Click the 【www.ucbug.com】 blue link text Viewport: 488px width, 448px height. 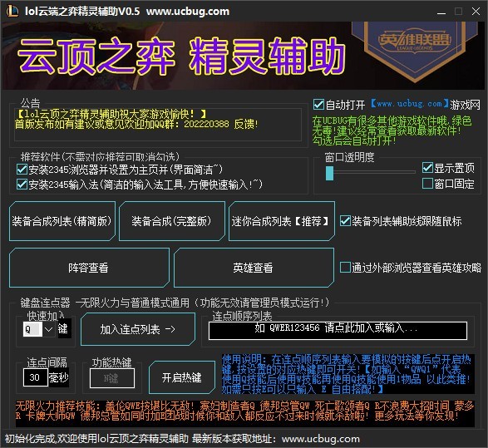click(410, 104)
